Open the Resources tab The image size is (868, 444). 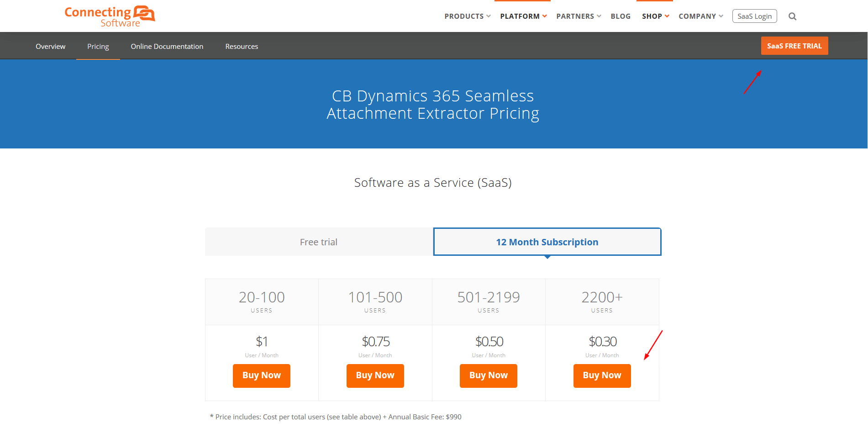point(242,46)
